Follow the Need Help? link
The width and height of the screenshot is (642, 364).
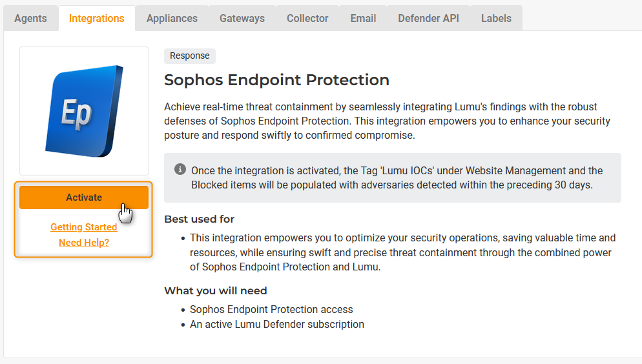pos(84,243)
